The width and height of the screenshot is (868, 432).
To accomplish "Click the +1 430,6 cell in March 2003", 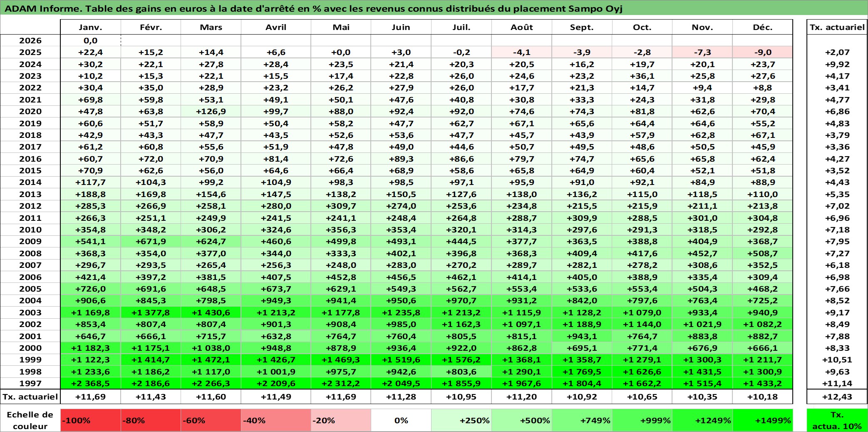I will click(211, 312).
